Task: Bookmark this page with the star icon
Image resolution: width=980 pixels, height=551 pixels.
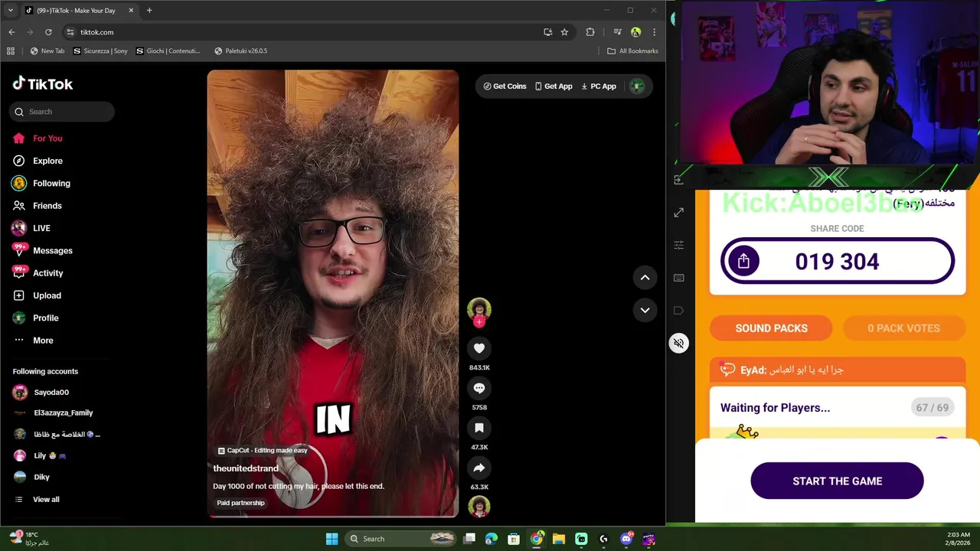Action: click(564, 32)
